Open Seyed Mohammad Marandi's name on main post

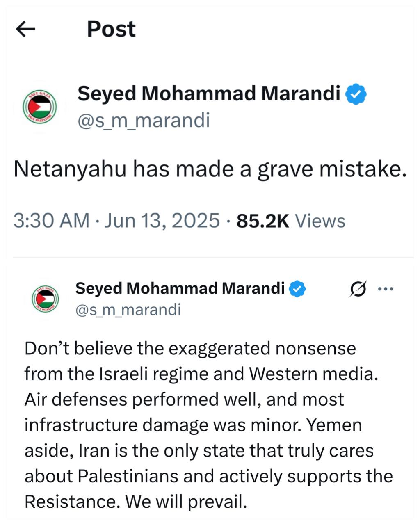[x=209, y=94]
